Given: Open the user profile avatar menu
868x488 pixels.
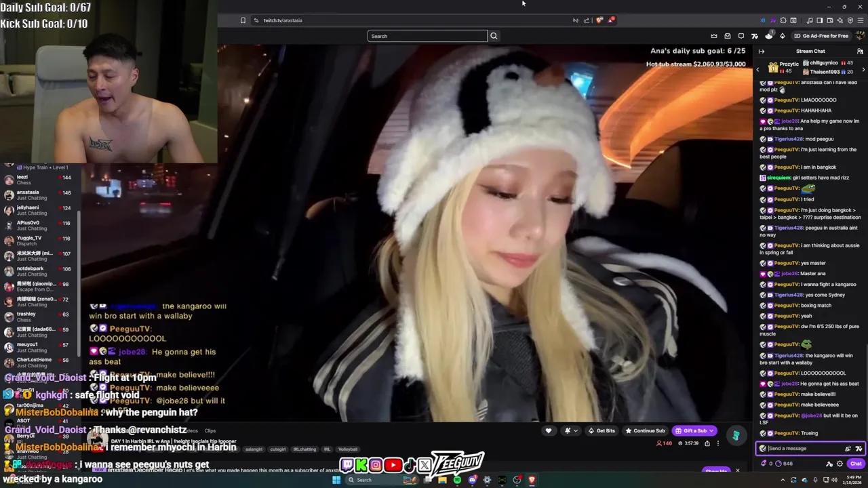Looking at the screenshot, I should pyautogui.click(x=860, y=36).
